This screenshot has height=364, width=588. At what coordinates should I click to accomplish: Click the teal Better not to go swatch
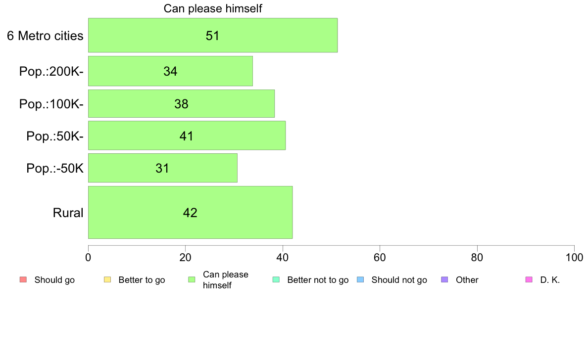pos(276,280)
